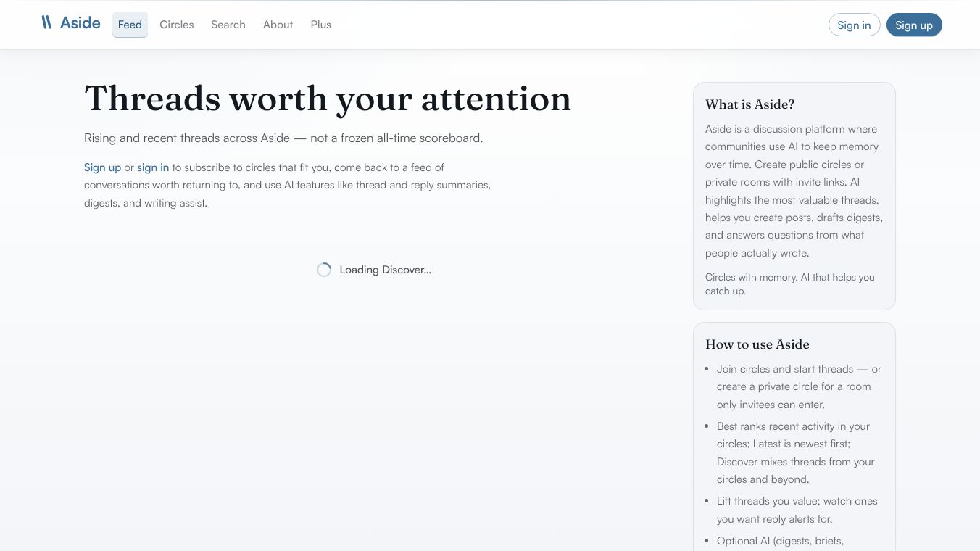Image resolution: width=980 pixels, height=551 pixels.
Task: Go to the Search page
Action: coord(228,25)
